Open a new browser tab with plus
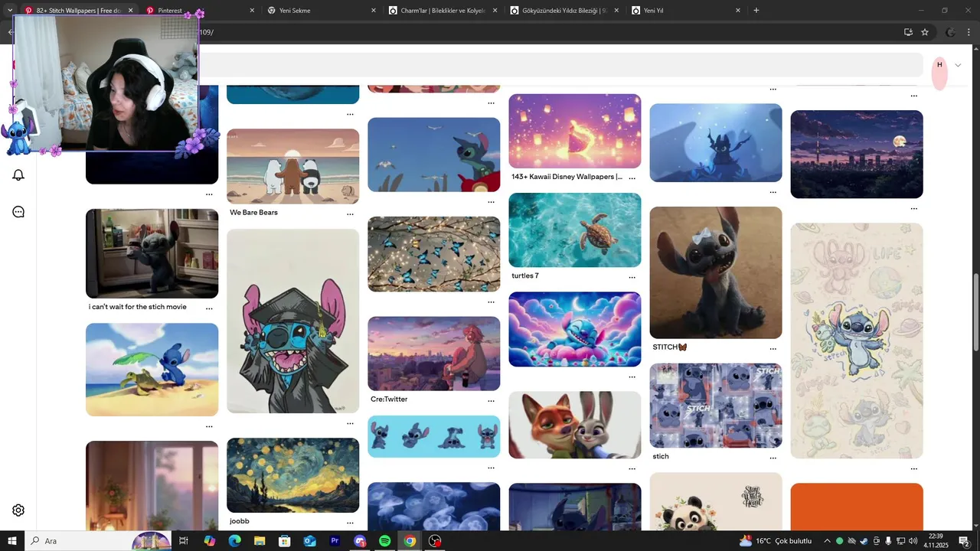The image size is (980, 551). point(756,11)
